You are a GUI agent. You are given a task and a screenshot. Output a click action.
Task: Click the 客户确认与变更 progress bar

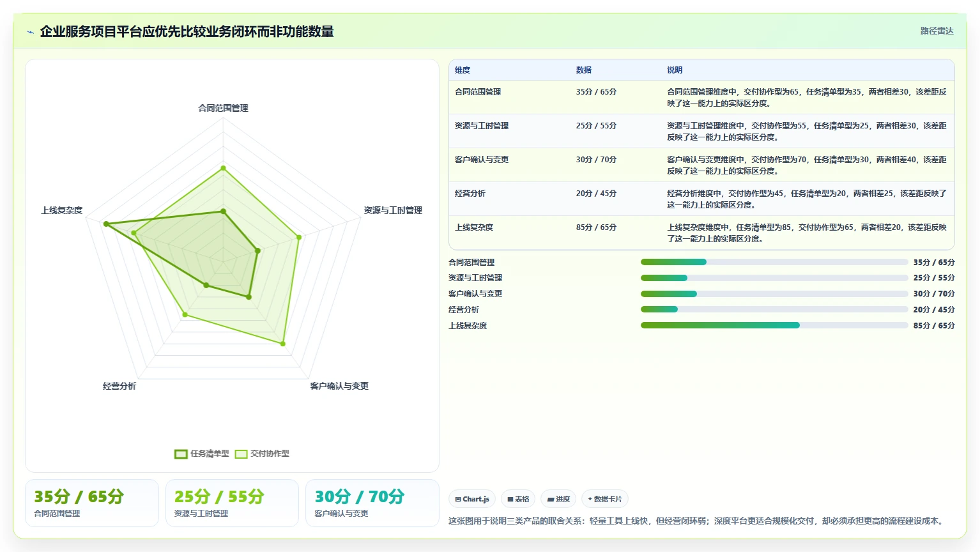(x=774, y=294)
